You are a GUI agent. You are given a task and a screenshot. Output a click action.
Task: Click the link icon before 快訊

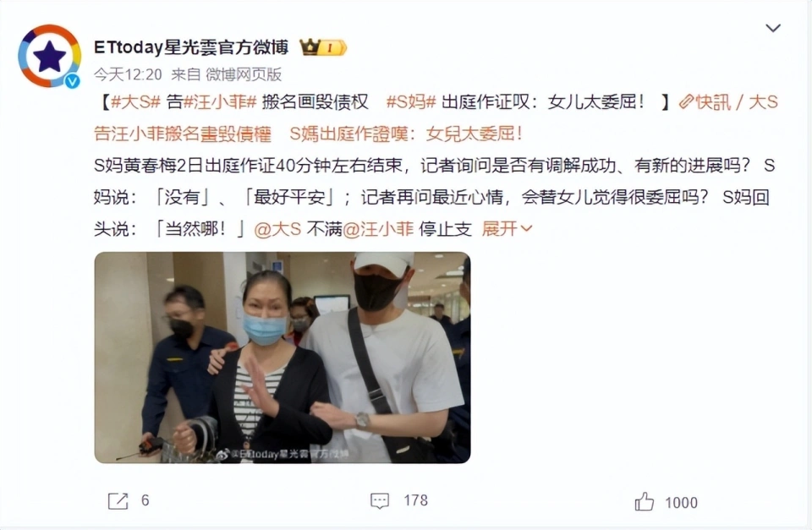click(686, 102)
